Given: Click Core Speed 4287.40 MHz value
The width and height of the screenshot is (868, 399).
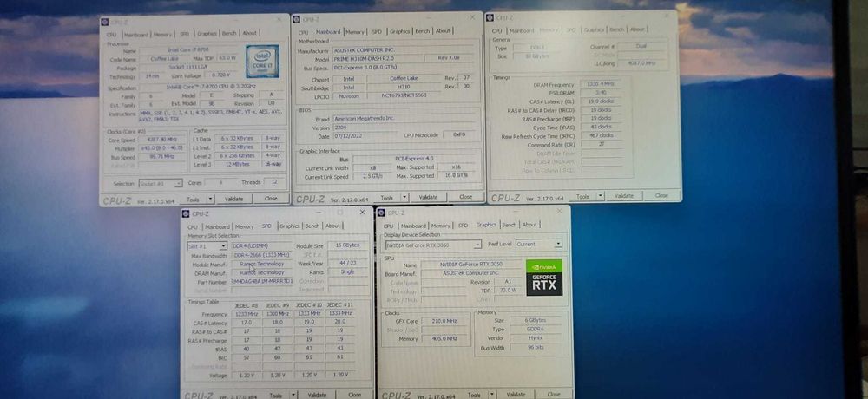Looking at the screenshot, I should tap(162, 140).
